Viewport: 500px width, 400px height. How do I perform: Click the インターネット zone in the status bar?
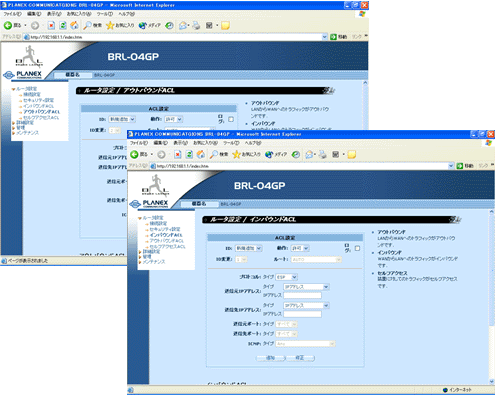(x=457, y=390)
